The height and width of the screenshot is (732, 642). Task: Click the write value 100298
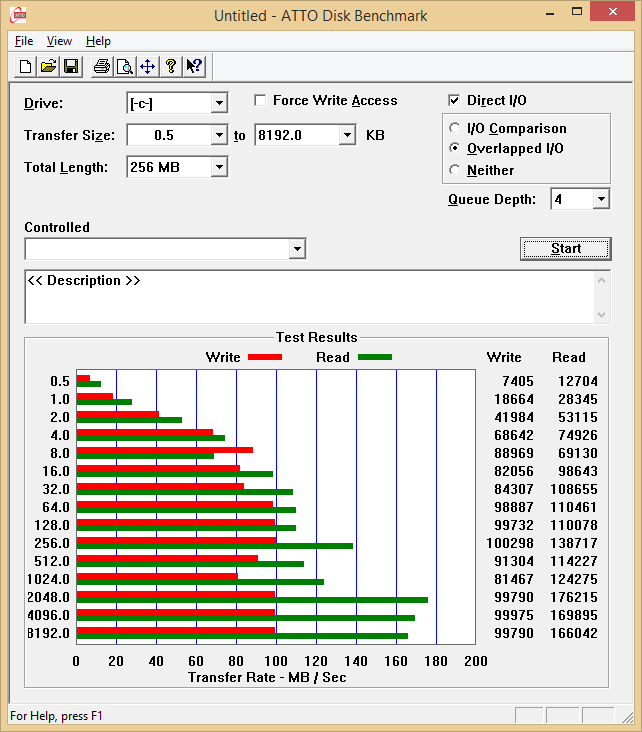coord(510,543)
